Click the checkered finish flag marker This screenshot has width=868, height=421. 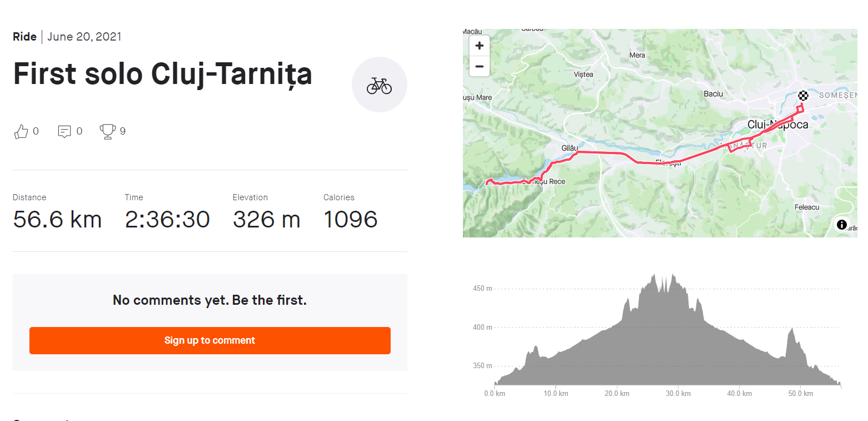804,96
